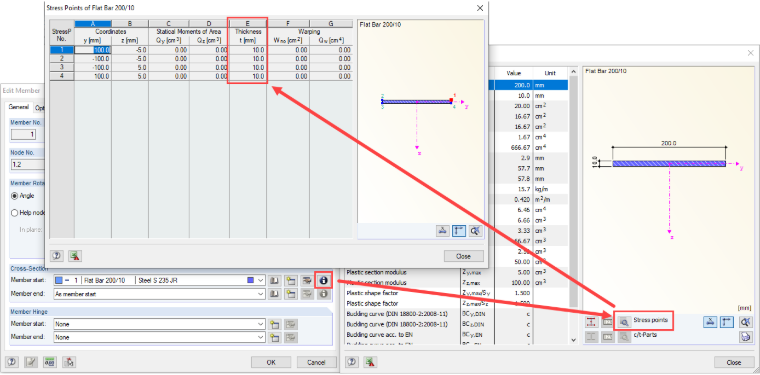Click units and decimals icon in Edit Member

(x=49, y=362)
